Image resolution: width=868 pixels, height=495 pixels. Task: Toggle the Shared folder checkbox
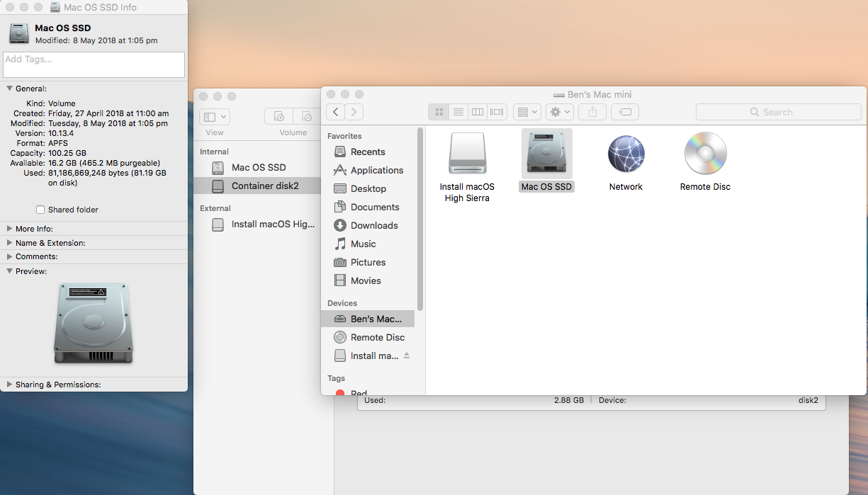40,210
